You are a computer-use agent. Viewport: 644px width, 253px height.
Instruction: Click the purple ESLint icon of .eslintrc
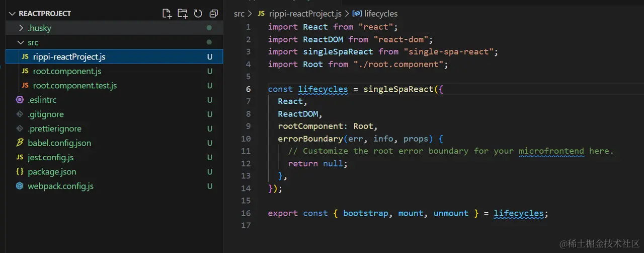point(20,100)
